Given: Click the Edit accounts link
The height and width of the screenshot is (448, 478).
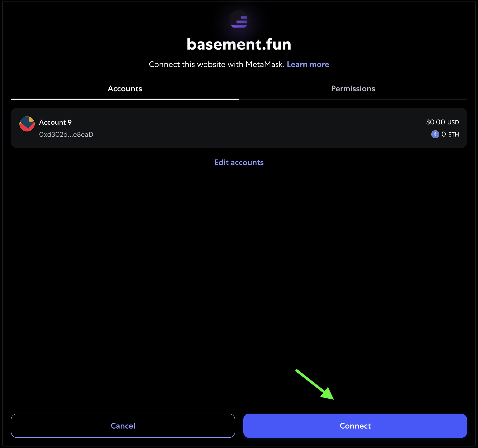Looking at the screenshot, I should click(x=239, y=163).
